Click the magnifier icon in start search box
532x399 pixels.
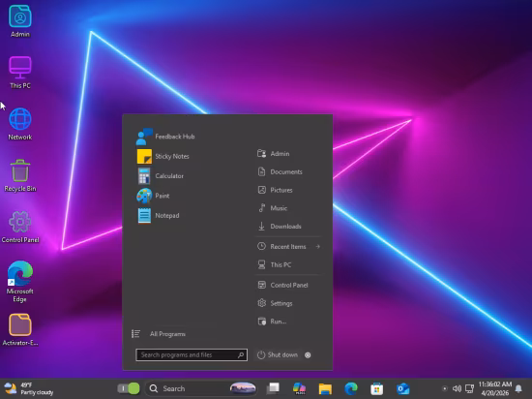[x=241, y=354]
